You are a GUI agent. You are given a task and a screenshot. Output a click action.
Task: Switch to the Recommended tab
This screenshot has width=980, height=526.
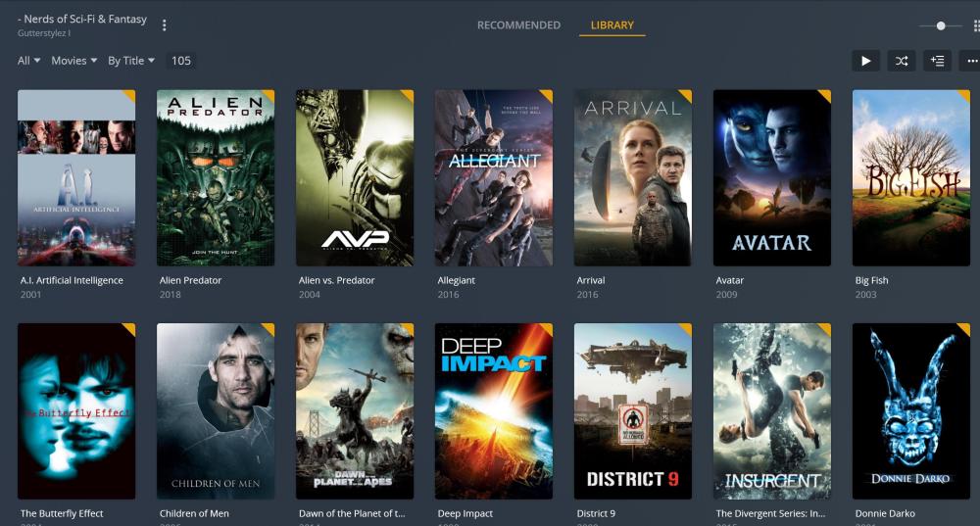tap(518, 25)
